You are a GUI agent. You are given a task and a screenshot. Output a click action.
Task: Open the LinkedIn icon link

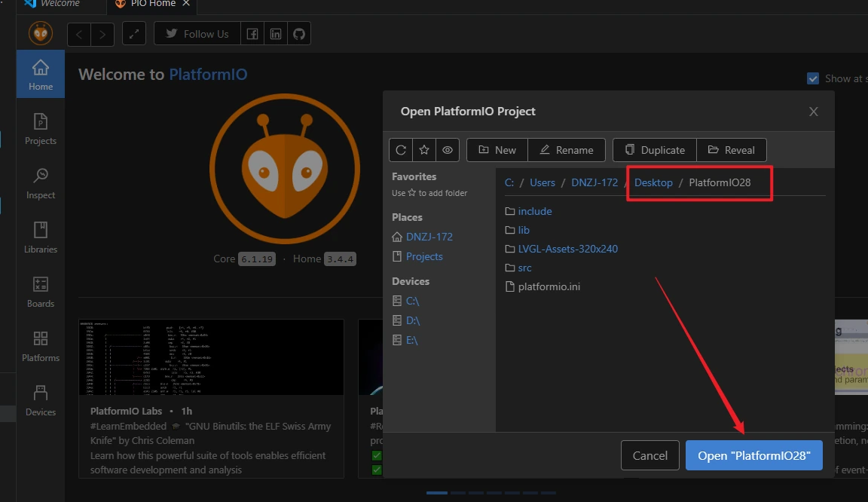(x=276, y=34)
